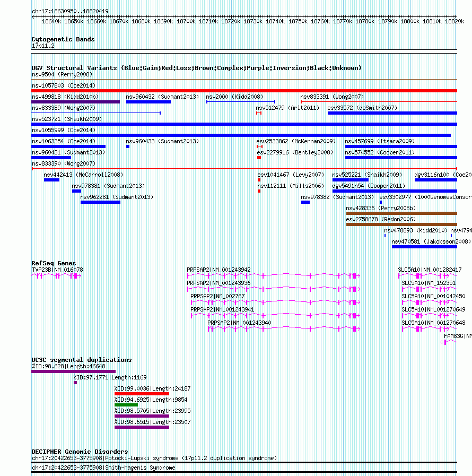Click the %ID:98.628 Length:46648 purple duplication bar
The width and height of the screenshot is (472, 476).
tap(73, 371)
